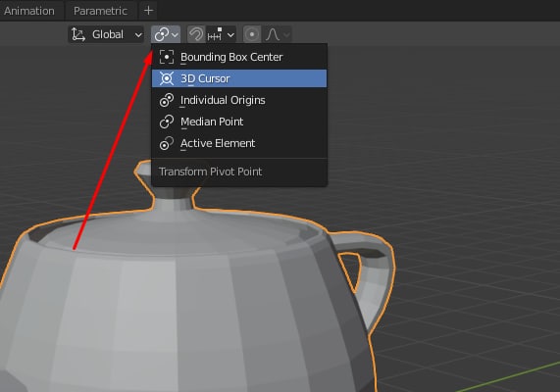This screenshot has height=392, width=560.
Task: Choose Active Element pivot option
Action: [239, 143]
